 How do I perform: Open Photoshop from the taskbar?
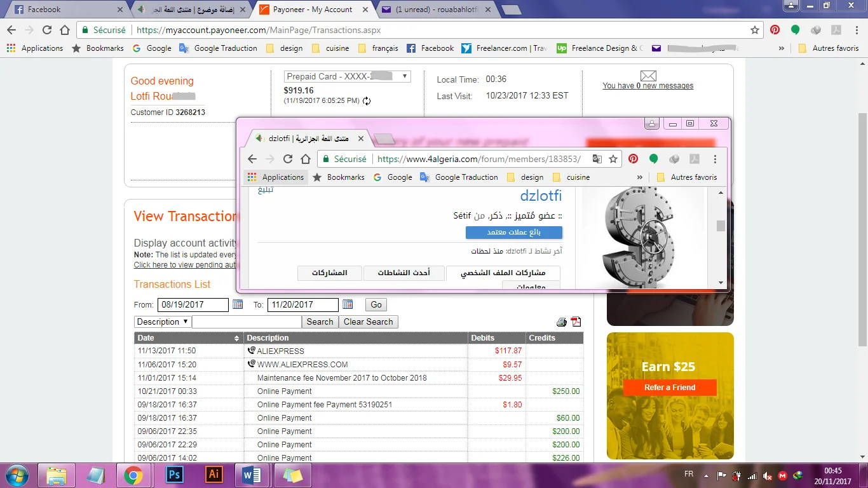(x=173, y=475)
